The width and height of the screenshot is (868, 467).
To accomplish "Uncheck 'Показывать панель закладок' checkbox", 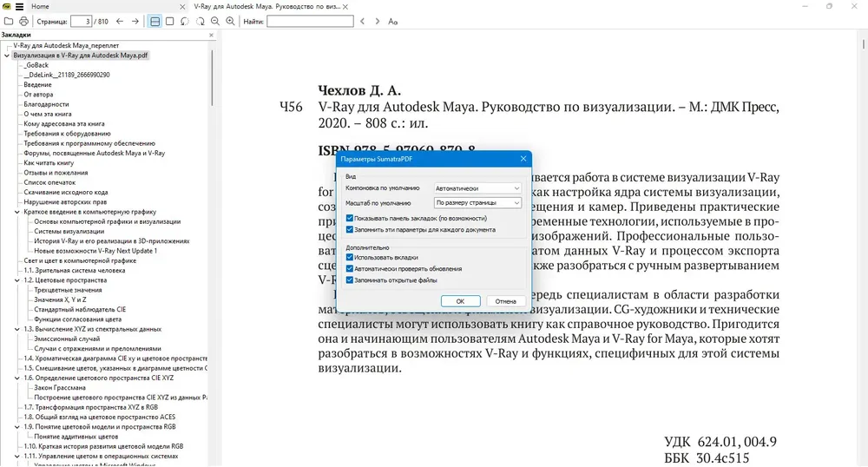I will point(349,218).
